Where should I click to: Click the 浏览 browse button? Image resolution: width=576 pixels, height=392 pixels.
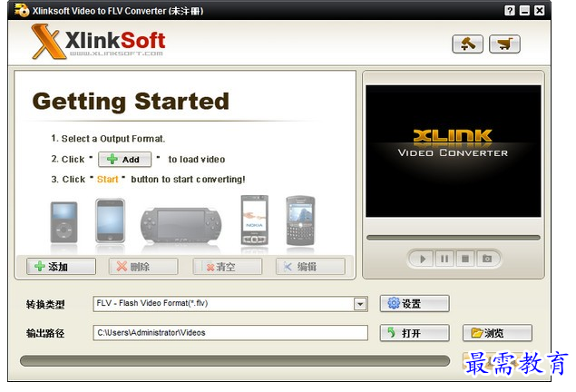pyautogui.click(x=497, y=333)
